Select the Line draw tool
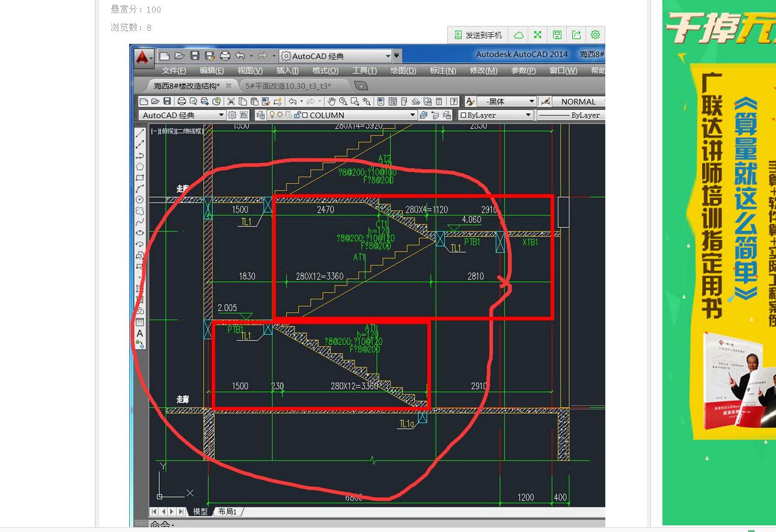This screenshot has width=776, height=532. [139, 133]
